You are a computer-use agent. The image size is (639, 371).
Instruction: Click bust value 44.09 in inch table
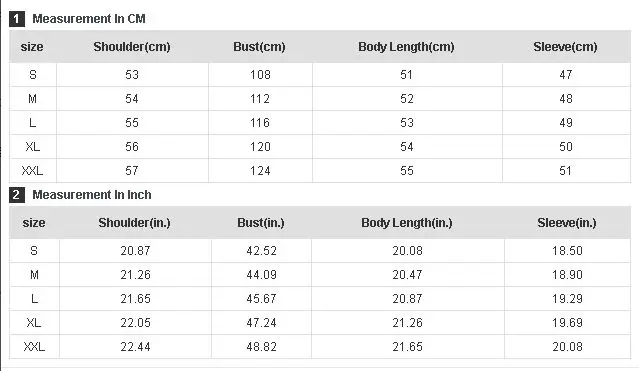pyautogui.click(x=261, y=275)
